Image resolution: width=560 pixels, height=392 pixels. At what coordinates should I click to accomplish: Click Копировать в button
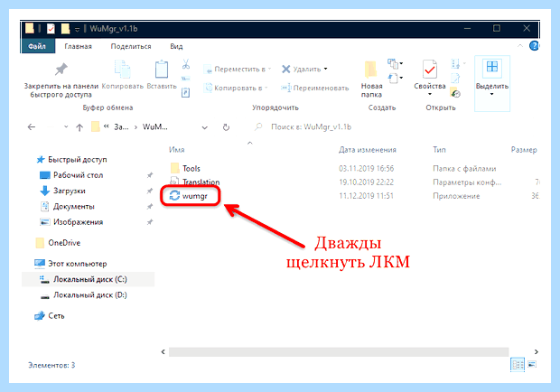(x=236, y=88)
